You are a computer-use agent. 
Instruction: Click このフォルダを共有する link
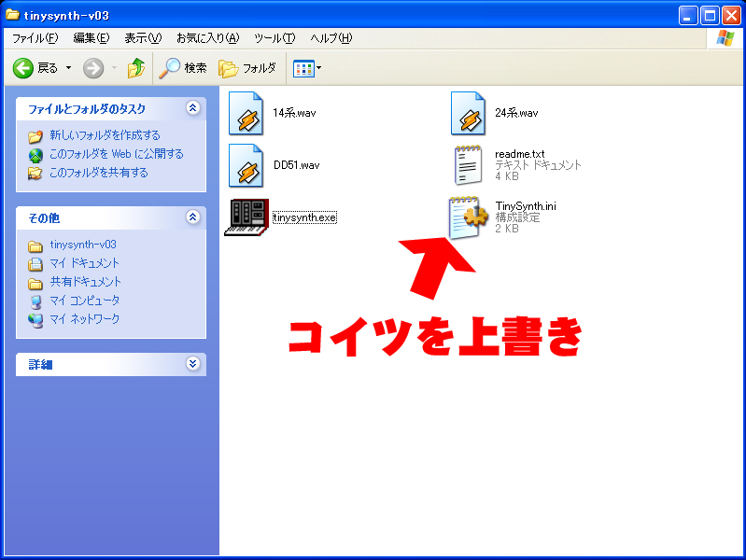click(x=98, y=173)
